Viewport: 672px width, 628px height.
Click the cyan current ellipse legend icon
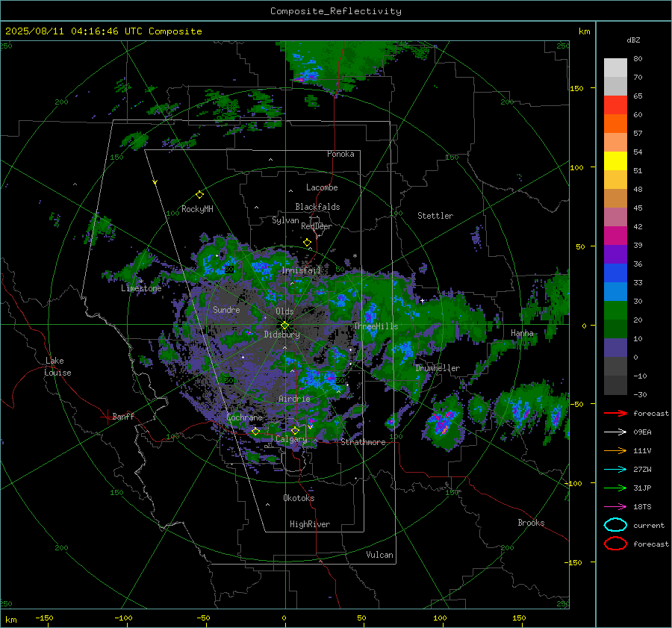click(615, 525)
